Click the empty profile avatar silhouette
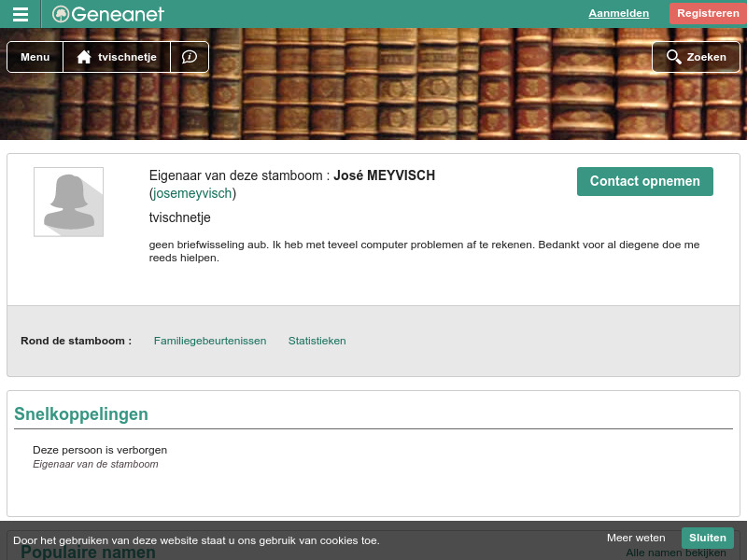Image resolution: width=747 pixels, height=560 pixels. [x=68, y=202]
